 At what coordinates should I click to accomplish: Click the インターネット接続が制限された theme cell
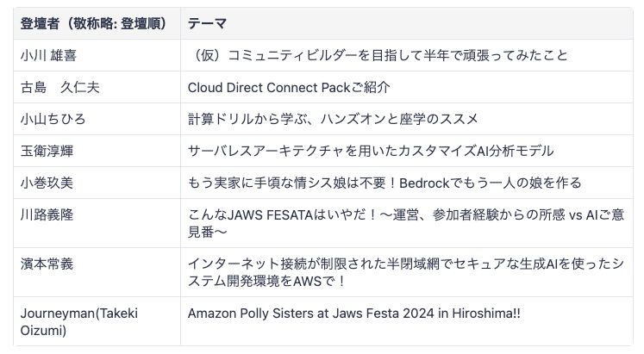[x=407, y=272]
